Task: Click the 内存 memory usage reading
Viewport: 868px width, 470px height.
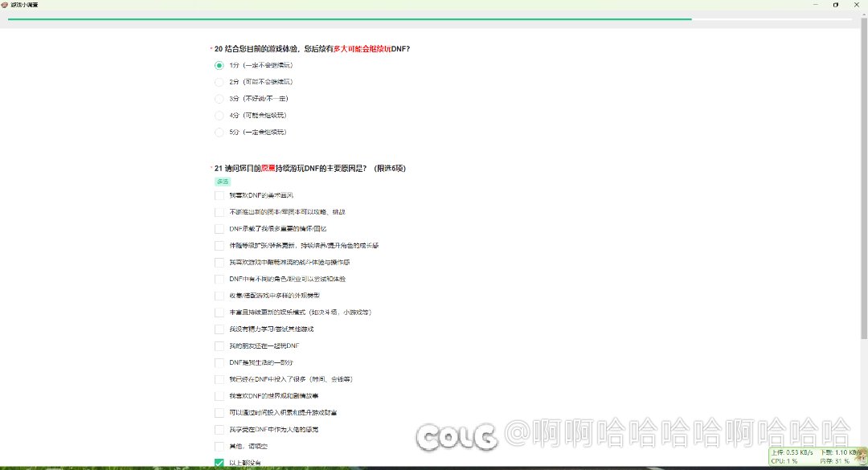Action: point(835,460)
